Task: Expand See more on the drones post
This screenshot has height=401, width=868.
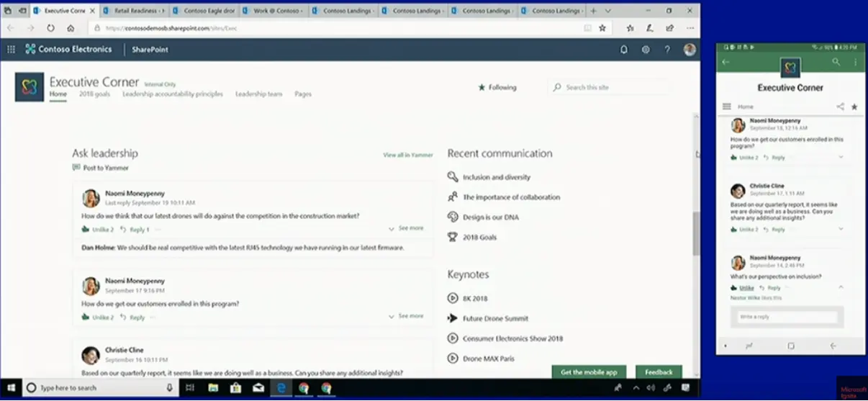Action: (407, 228)
